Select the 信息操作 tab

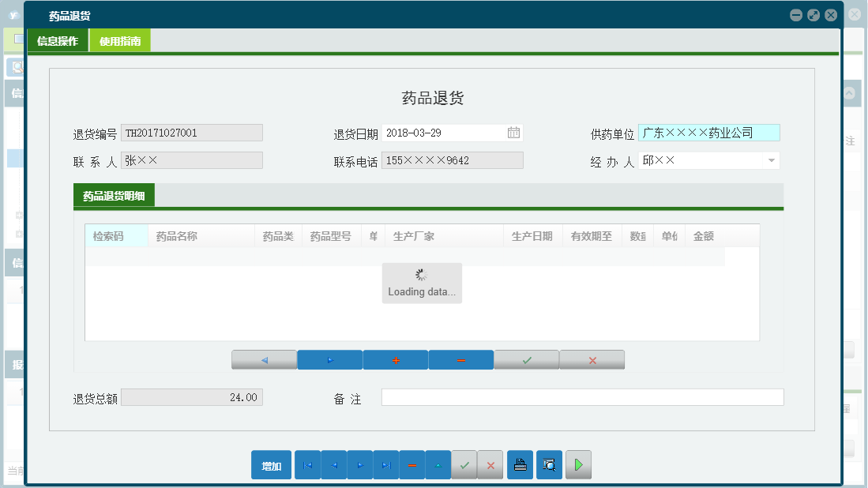point(58,39)
